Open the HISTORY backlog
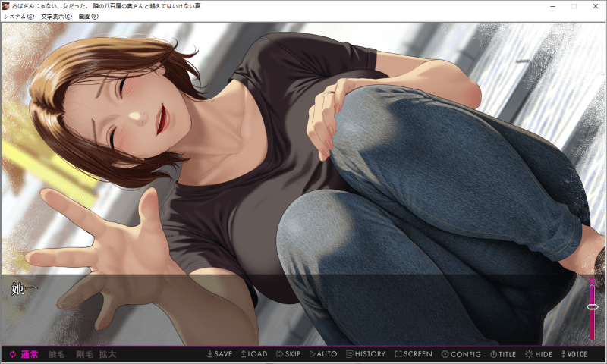This screenshot has height=364, width=607. 366,354
